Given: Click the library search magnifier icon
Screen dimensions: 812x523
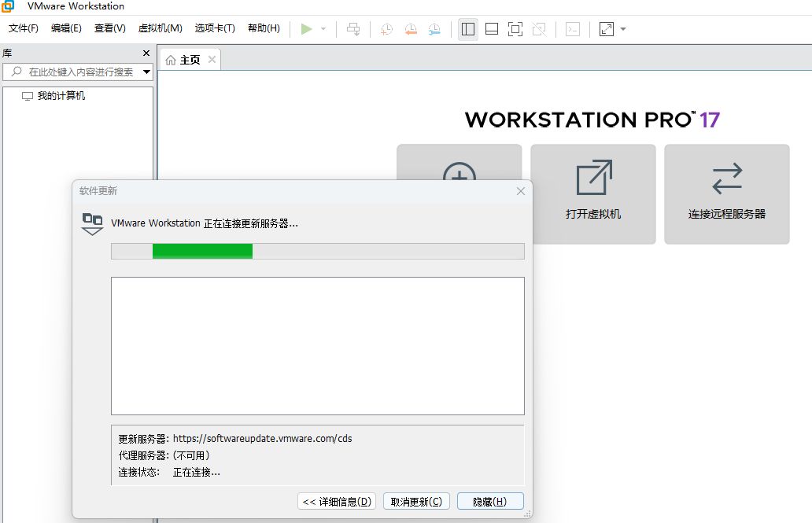Looking at the screenshot, I should click(17, 72).
